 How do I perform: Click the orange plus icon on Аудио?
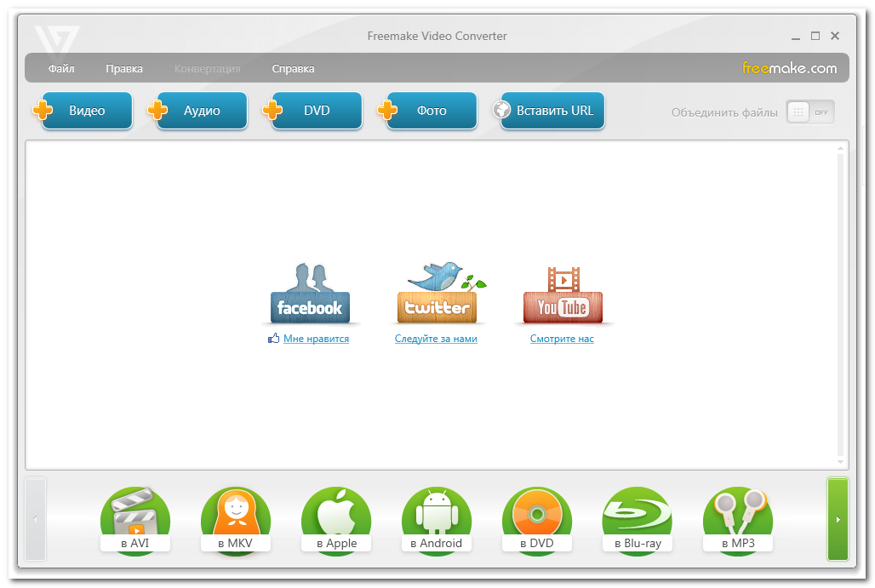tap(157, 110)
